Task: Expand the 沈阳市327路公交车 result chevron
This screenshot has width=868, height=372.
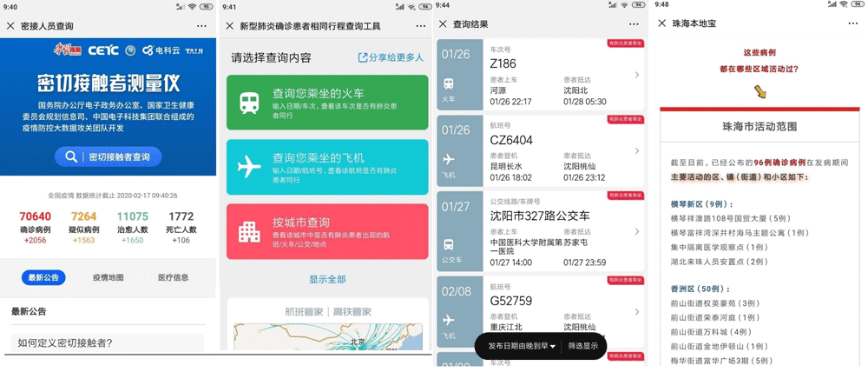Action: (x=636, y=231)
